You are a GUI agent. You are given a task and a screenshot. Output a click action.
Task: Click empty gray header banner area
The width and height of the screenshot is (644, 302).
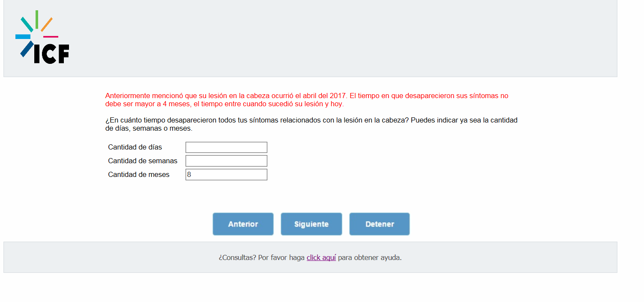click(343, 39)
